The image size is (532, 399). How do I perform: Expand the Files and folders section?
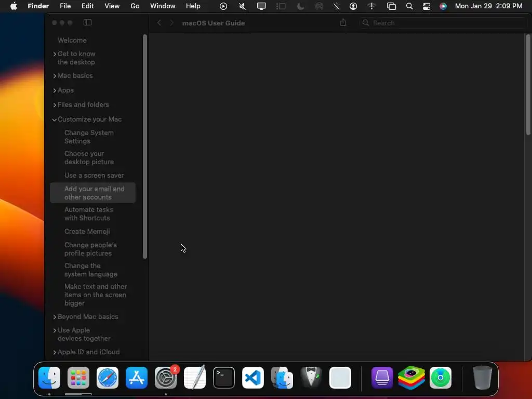coord(55,105)
